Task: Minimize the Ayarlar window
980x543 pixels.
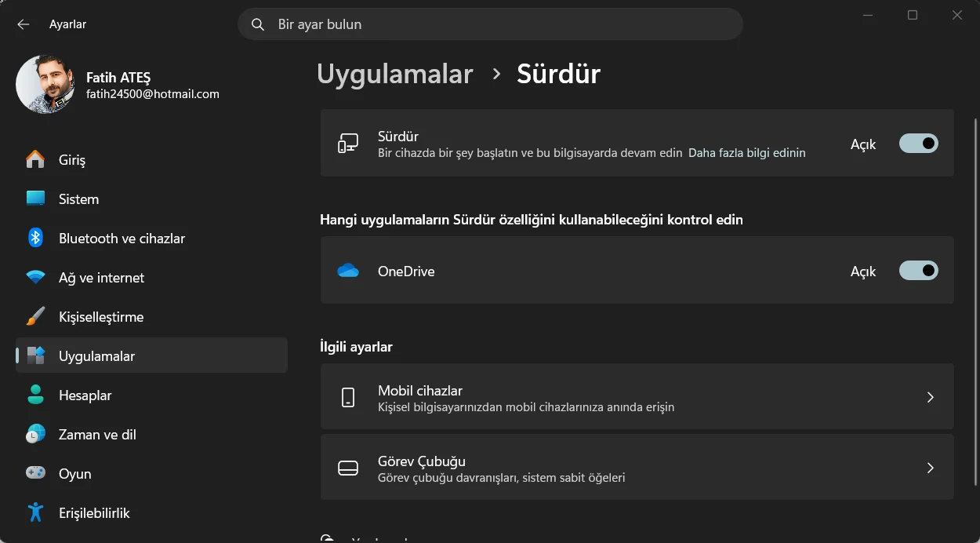Action: click(868, 15)
